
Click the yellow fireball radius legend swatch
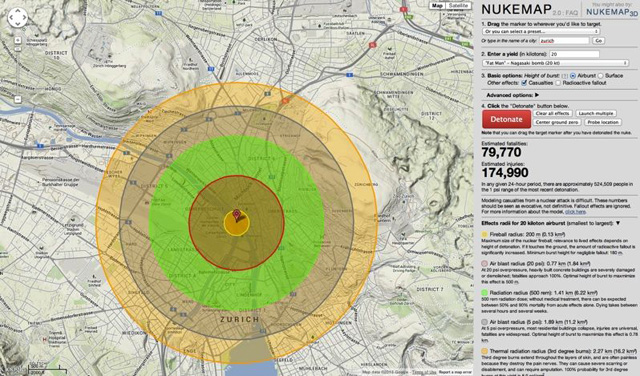[484, 235]
